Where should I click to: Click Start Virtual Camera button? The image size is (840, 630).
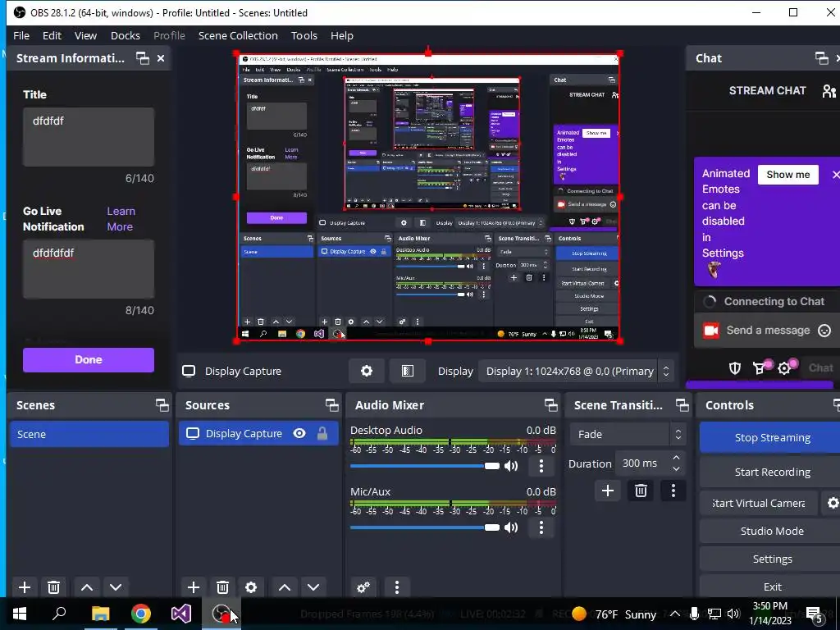pyautogui.click(x=759, y=503)
